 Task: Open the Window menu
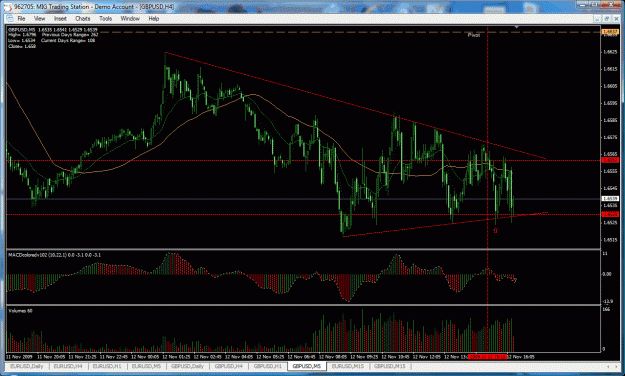pyautogui.click(x=130, y=18)
